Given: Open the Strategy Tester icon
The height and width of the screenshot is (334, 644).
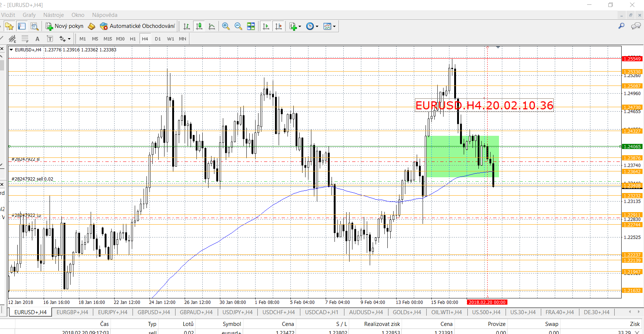Looking at the screenshot, I should pyautogui.click(x=34, y=26).
